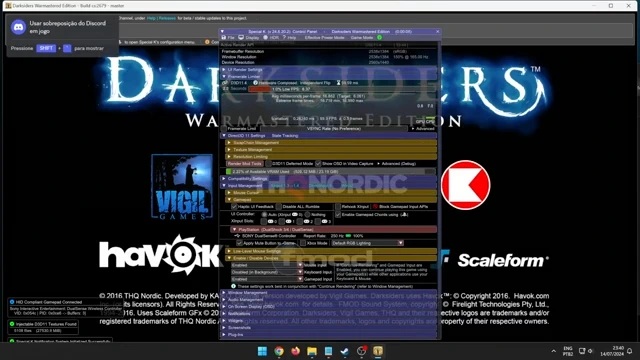Toggle Disable ALL Rumble checkbox
Screen dimensions: 640x360
point(279,207)
